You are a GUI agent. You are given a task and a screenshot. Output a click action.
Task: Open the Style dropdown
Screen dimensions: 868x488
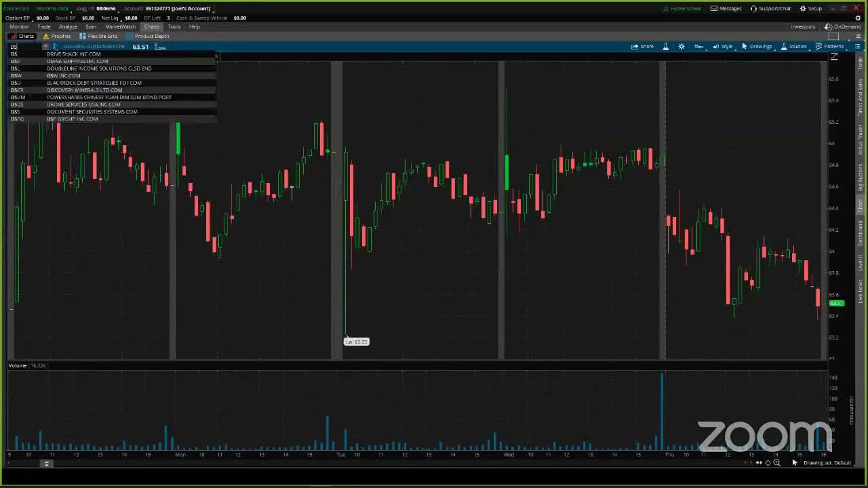coord(723,46)
